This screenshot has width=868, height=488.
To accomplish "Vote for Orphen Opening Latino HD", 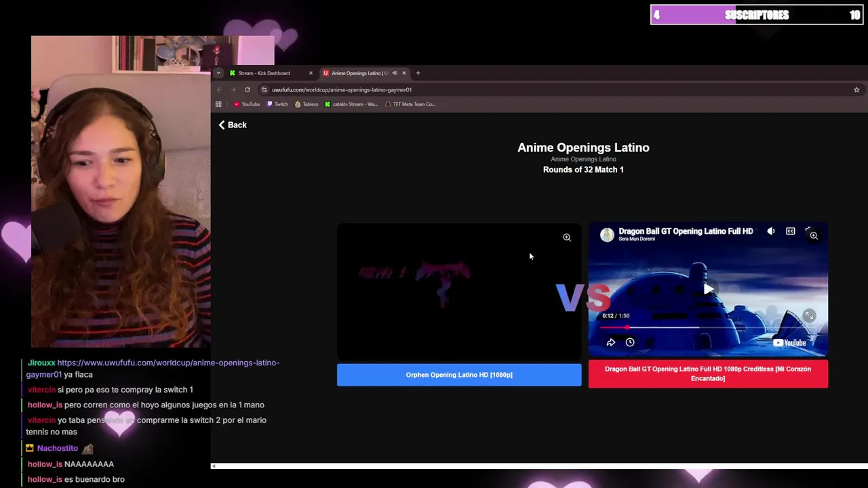I will pos(459,375).
